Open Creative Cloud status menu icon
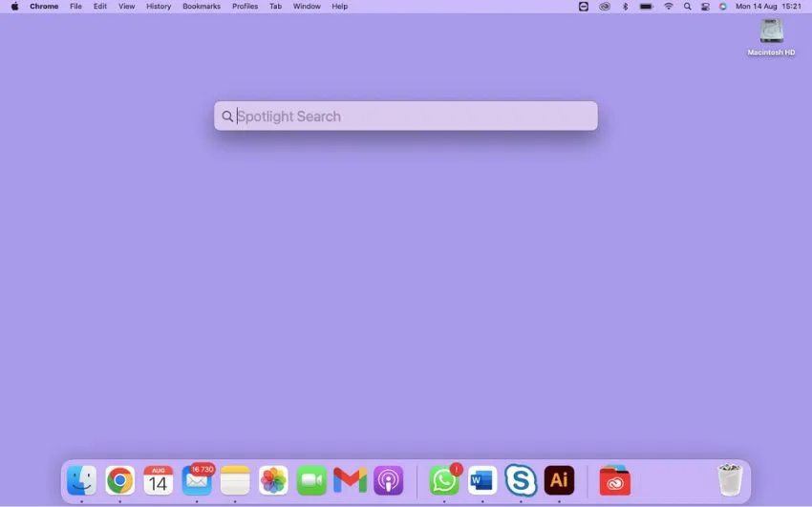Image resolution: width=812 pixels, height=507 pixels. click(605, 7)
